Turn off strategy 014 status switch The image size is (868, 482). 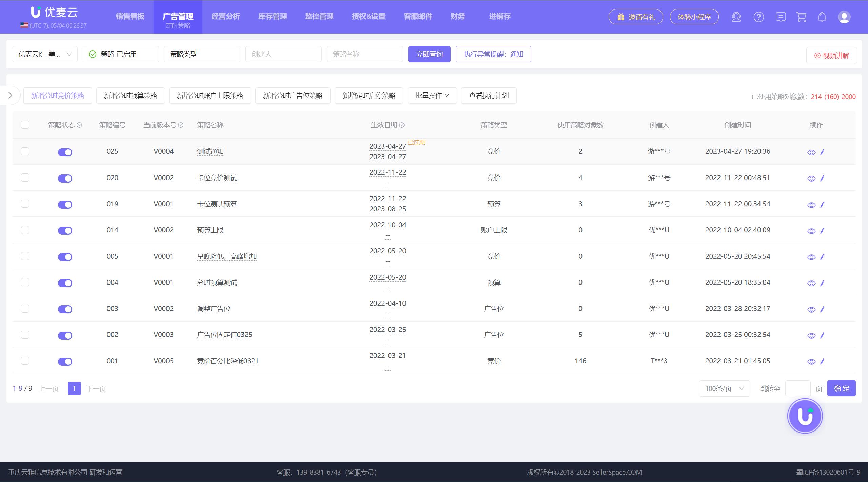(x=65, y=231)
